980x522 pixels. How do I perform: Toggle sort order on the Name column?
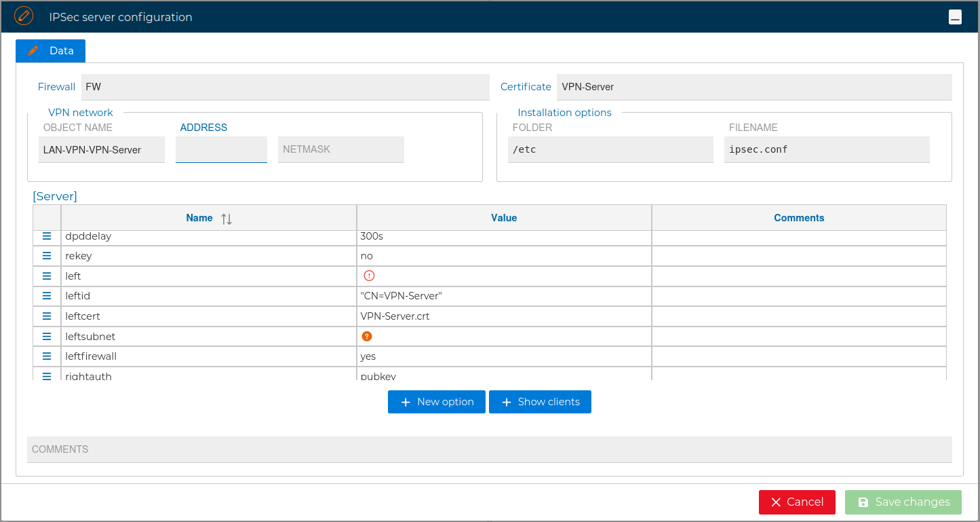pos(225,218)
